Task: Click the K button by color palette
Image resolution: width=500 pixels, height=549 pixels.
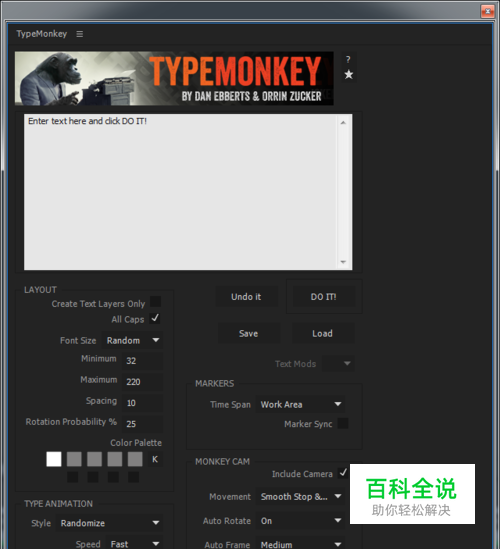Action: (155, 459)
